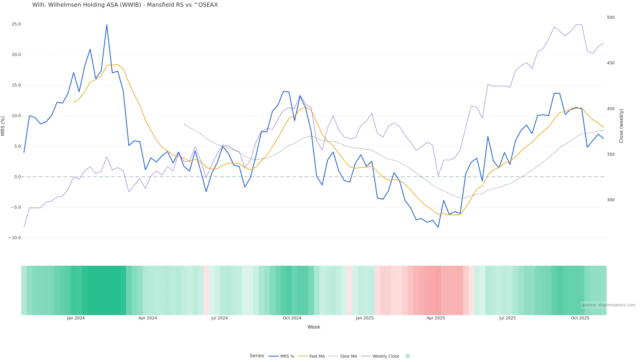The width and height of the screenshot is (644, 362).
Task: Click the Series legend heading
Action: tap(257, 356)
